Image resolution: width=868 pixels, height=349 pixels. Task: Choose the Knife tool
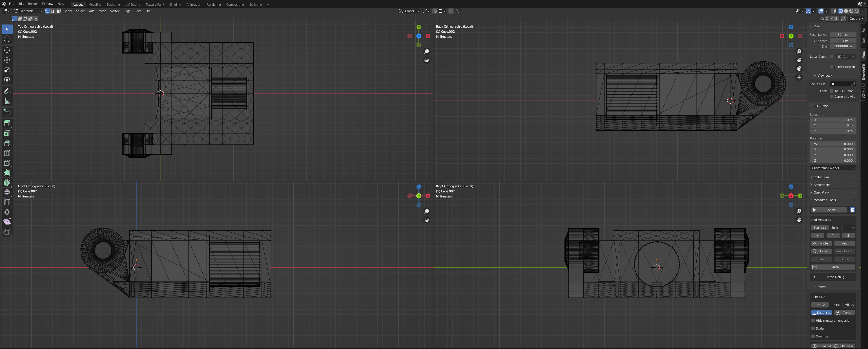[7, 163]
